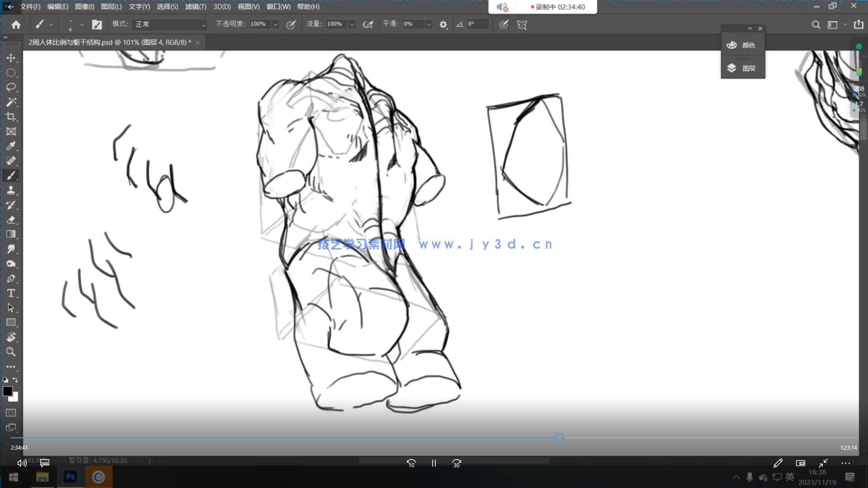Toggle airbrush build-up mode
The image size is (868, 488).
[x=368, y=24]
